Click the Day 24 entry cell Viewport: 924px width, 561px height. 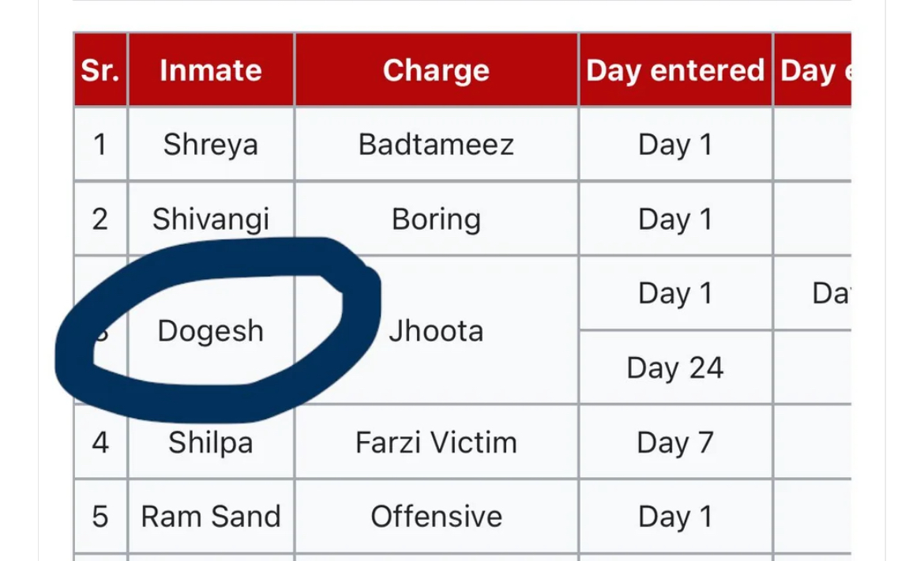pos(675,367)
